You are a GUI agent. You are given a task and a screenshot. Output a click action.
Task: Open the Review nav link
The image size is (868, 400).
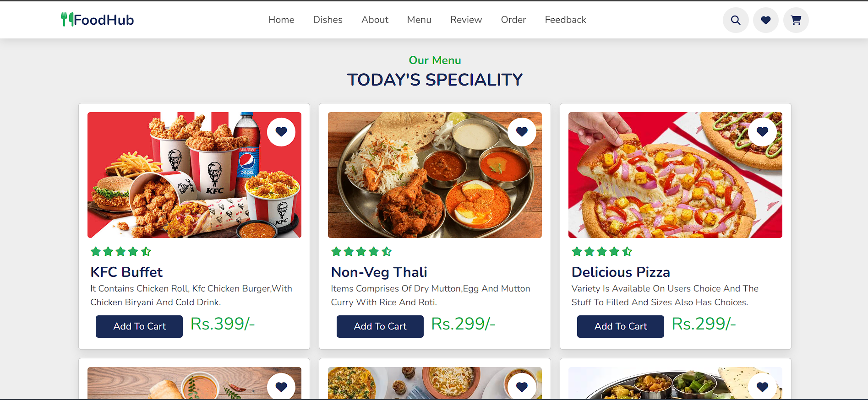(466, 20)
